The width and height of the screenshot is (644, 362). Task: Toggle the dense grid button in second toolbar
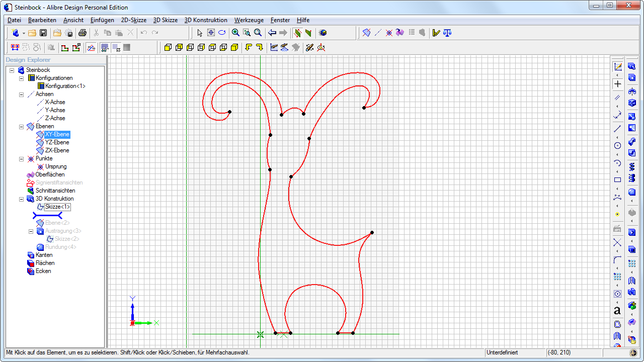pyautogui.click(x=127, y=47)
